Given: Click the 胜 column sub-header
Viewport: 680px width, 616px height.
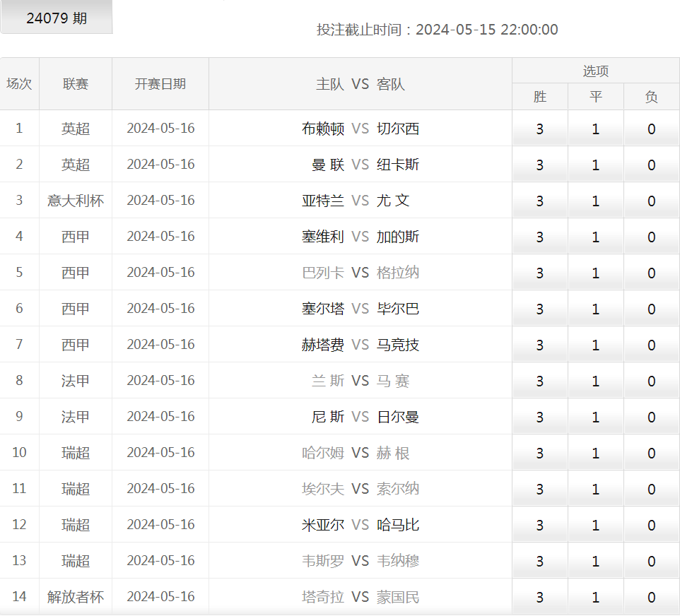Looking at the screenshot, I should 540,97.
